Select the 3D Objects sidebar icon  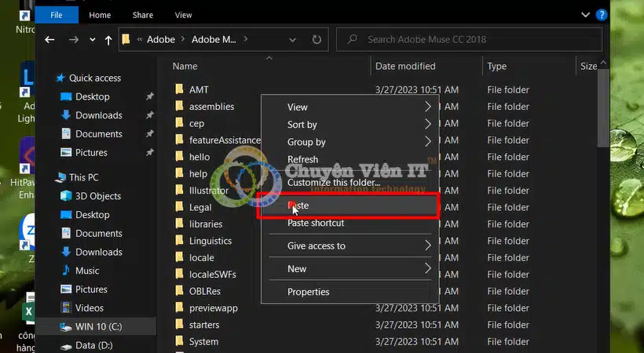(65, 196)
